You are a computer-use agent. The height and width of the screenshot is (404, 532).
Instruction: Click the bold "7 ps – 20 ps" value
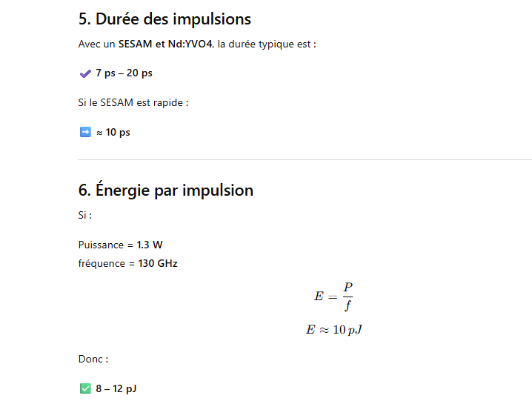tap(124, 73)
